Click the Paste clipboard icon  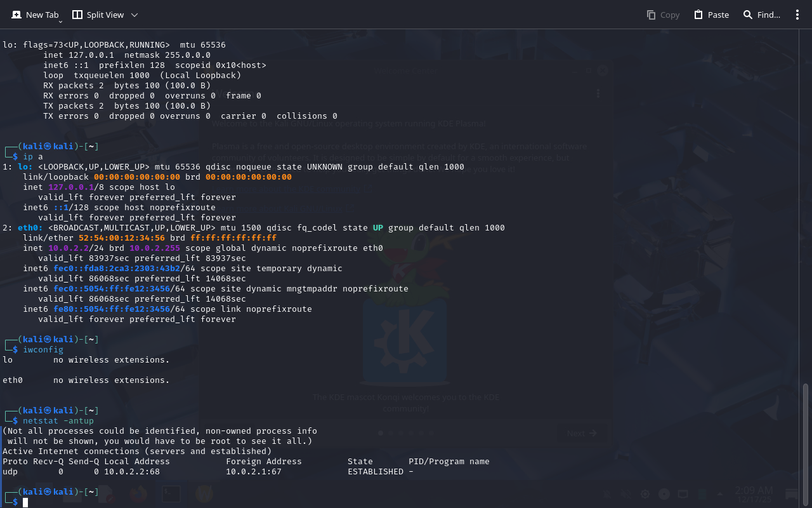coord(698,15)
